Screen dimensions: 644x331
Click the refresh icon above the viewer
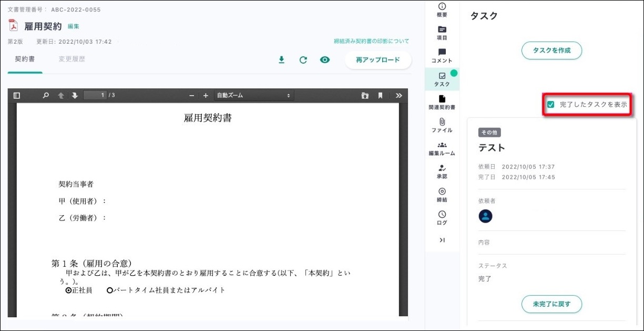pos(303,60)
